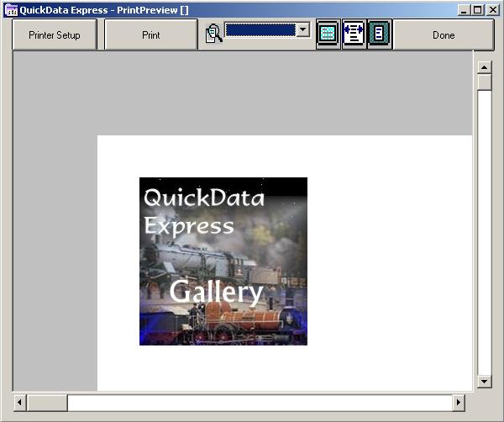
Task: Expand the zoom level dropdown arrow
Action: (x=302, y=30)
